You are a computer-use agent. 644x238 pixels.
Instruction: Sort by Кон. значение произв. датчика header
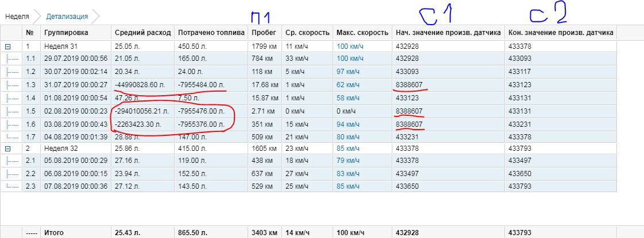[561, 33]
